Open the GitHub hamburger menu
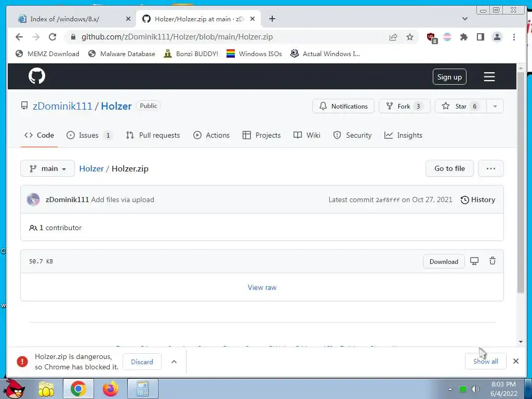Image resolution: width=532 pixels, height=399 pixels. pyautogui.click(x=489, y=77)
